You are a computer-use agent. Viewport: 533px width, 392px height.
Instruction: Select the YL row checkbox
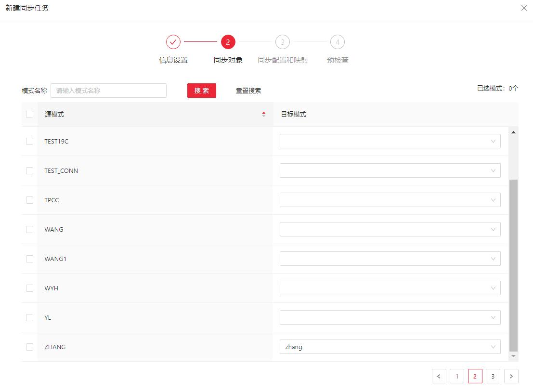click(29, 317)
